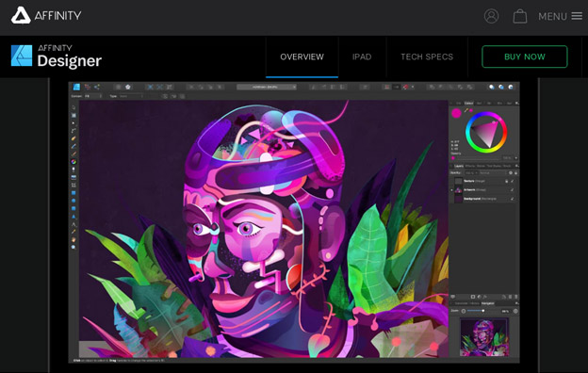Select the Corner tool
Screen dimensions: 588x373
(73, 131)
